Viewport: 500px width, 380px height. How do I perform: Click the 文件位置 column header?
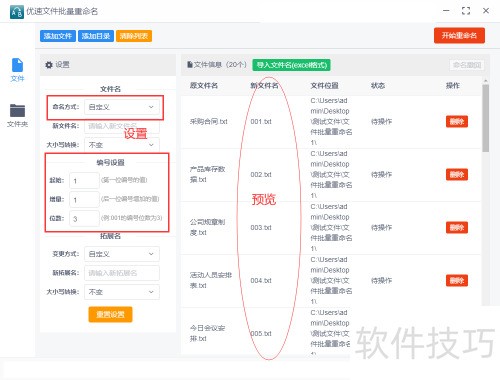324,86
